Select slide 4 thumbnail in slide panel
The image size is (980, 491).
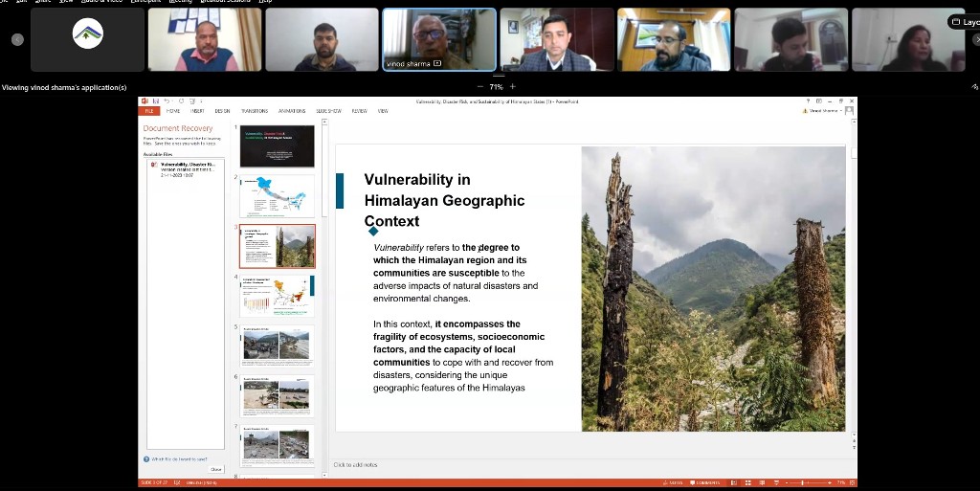277,296
